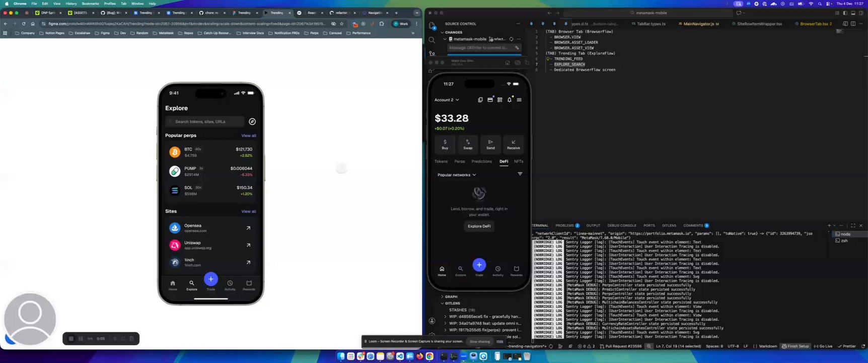The image size is (868, 363).
Task: Tap the blue Trade plus button in simulator
Action: click(x=479, y=265)
